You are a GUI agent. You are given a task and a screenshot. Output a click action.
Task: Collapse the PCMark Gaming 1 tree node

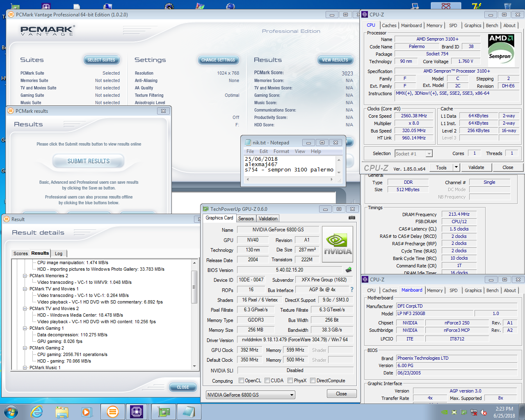point(25,328)
